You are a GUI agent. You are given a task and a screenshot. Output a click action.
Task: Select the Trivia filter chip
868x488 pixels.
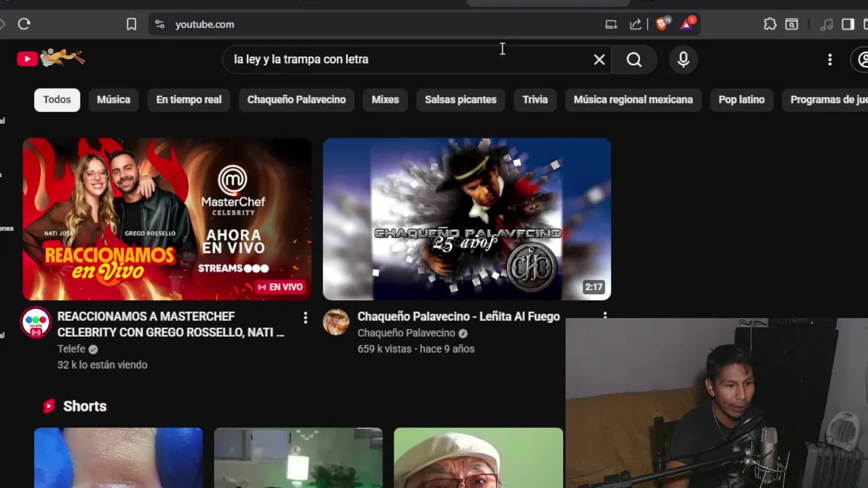(x=535, y=100)
